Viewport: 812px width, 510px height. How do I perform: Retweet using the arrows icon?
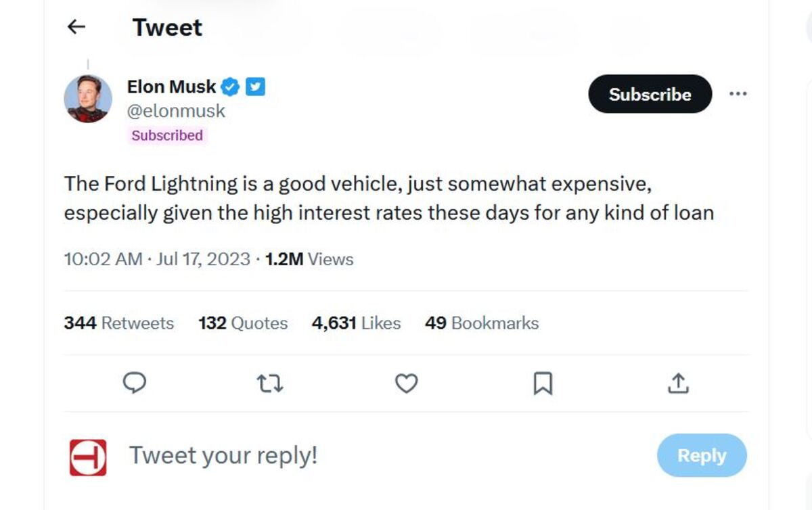click(x=271, y=384)
